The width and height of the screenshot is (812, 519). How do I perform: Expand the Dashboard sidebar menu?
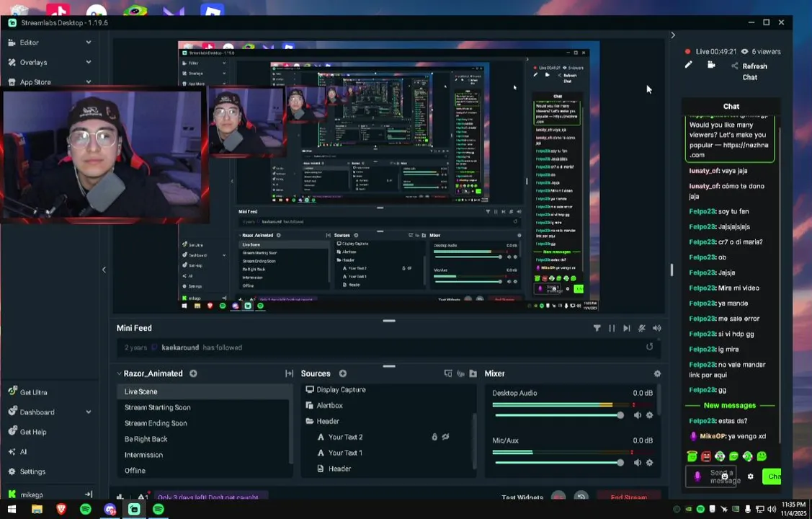88,412
